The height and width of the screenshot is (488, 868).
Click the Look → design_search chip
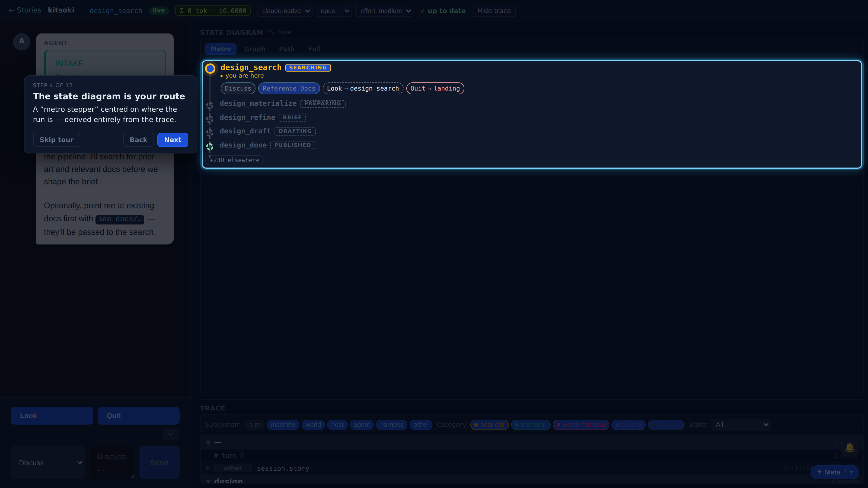tap(363, 89)
